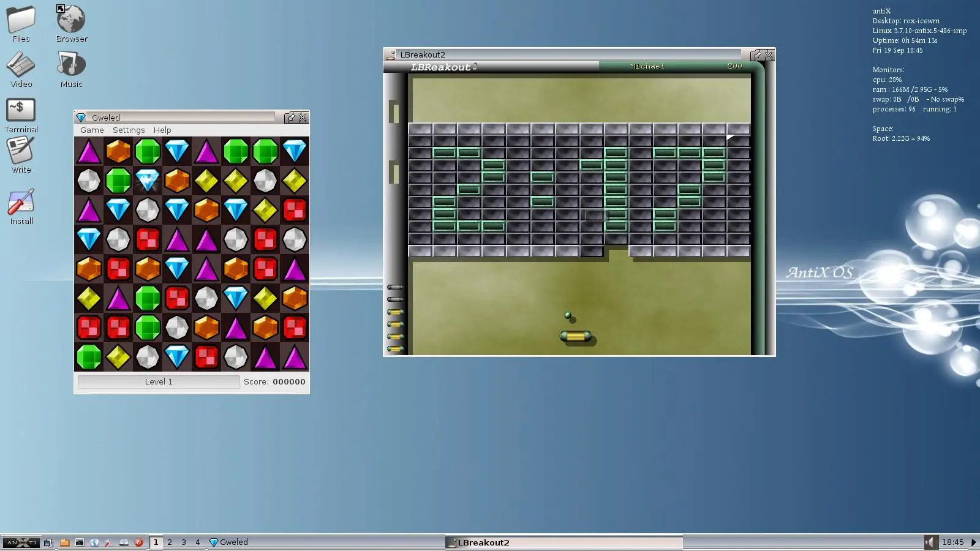980x551 pixels.
Task: Open the Game menu in Gweled
Action: point(92,130)
